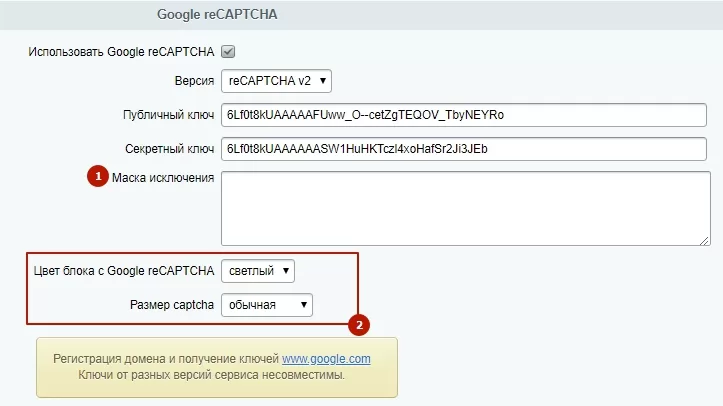Toggle the Использовать Google reCAPTCHA checkbox
723x406 pixels.
point(228,52)
